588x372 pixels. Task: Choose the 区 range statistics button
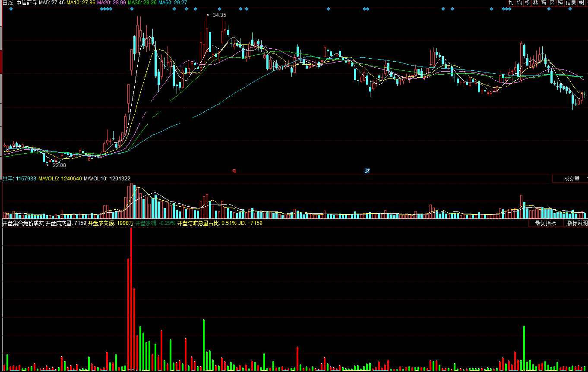tap(552, 3)
